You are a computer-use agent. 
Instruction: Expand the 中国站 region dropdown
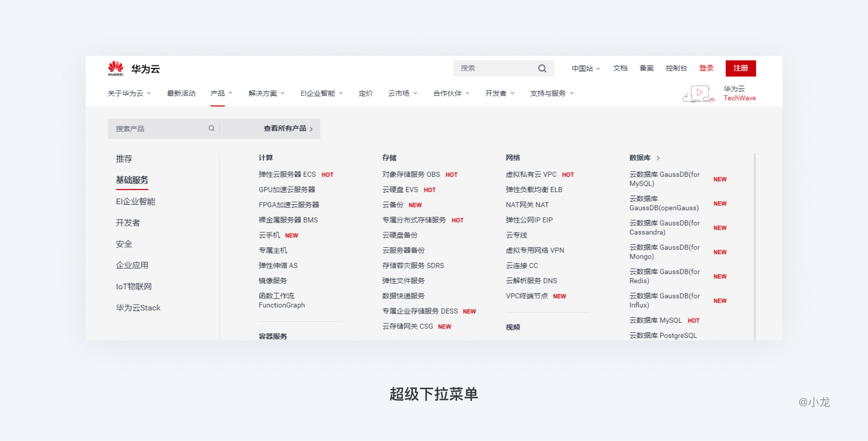pyautogui.click(x=586, y=69)
